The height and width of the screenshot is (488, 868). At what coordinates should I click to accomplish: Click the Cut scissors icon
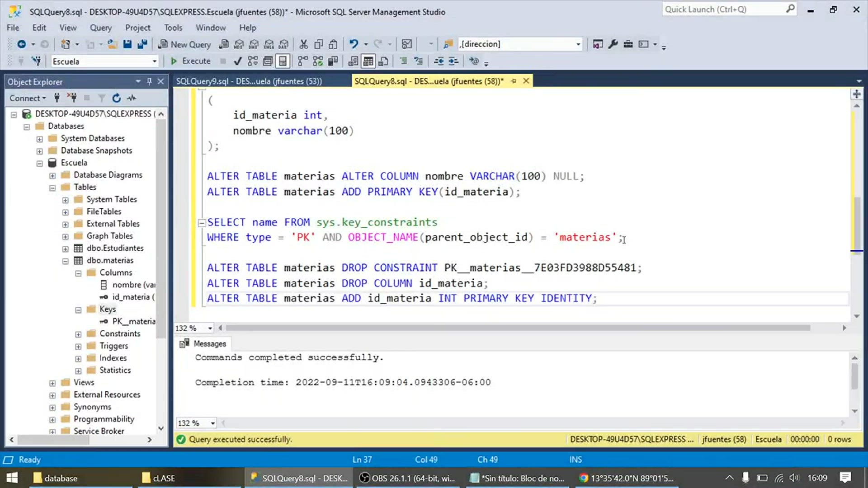[303, 44]
